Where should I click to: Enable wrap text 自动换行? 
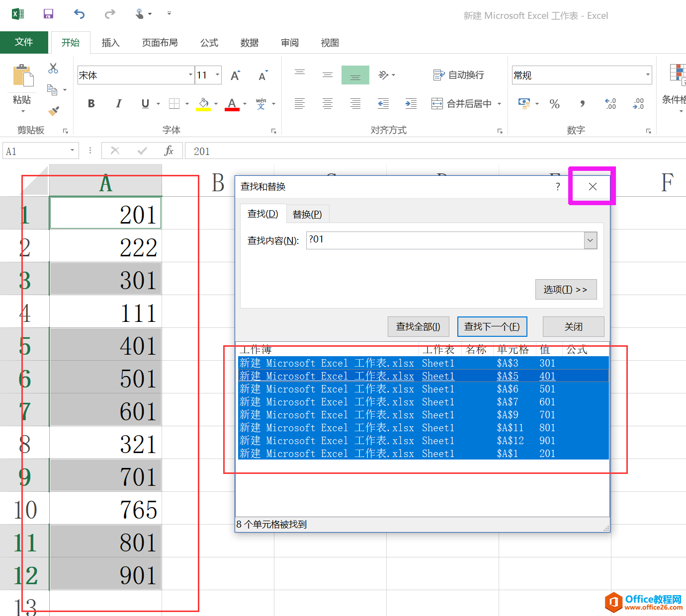pos(459,75)
